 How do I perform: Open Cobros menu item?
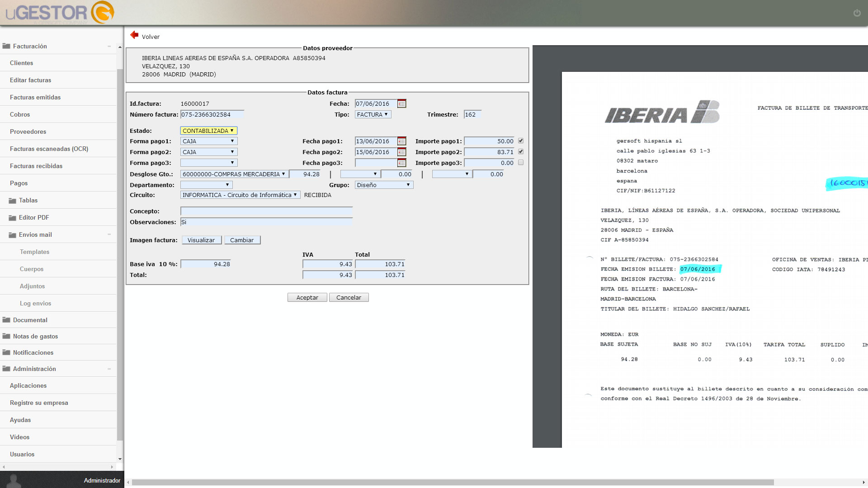tap(58, 114)
